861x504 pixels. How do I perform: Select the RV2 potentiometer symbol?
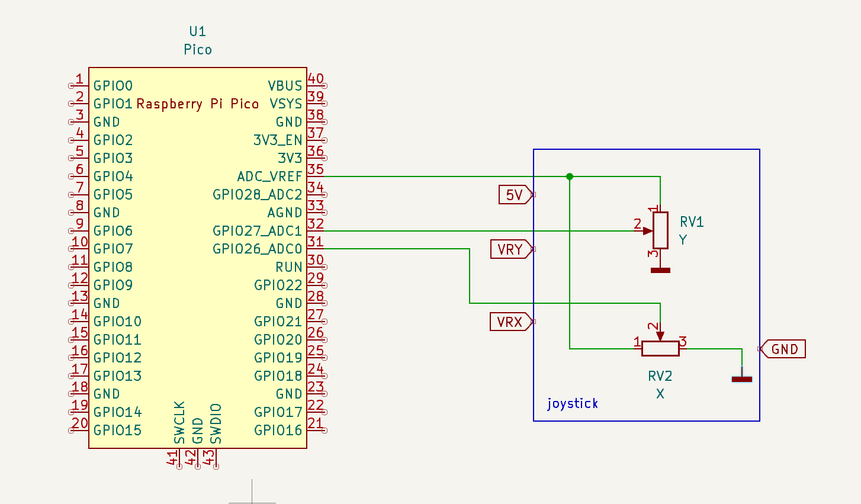(x=660, y=348)
